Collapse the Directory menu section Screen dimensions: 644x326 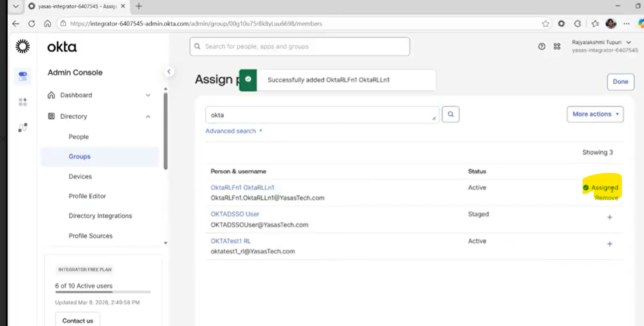148,116
